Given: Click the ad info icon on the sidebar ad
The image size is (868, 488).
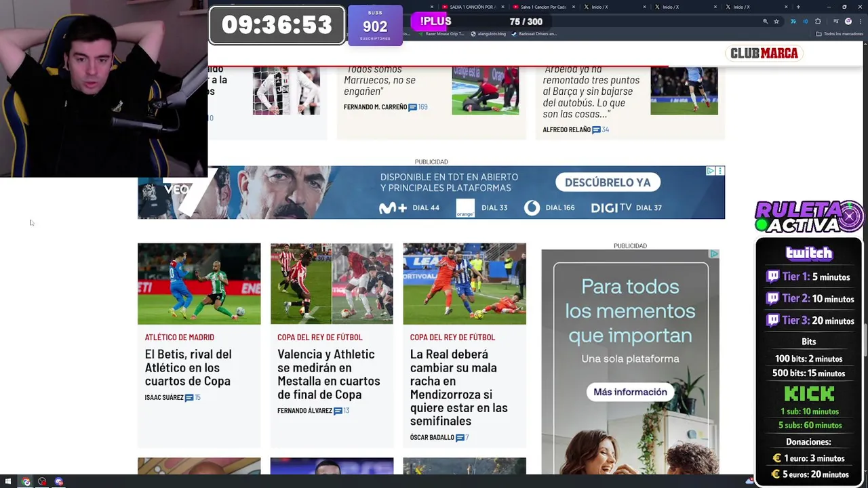Looking at the screenshot, I should 714,254.
